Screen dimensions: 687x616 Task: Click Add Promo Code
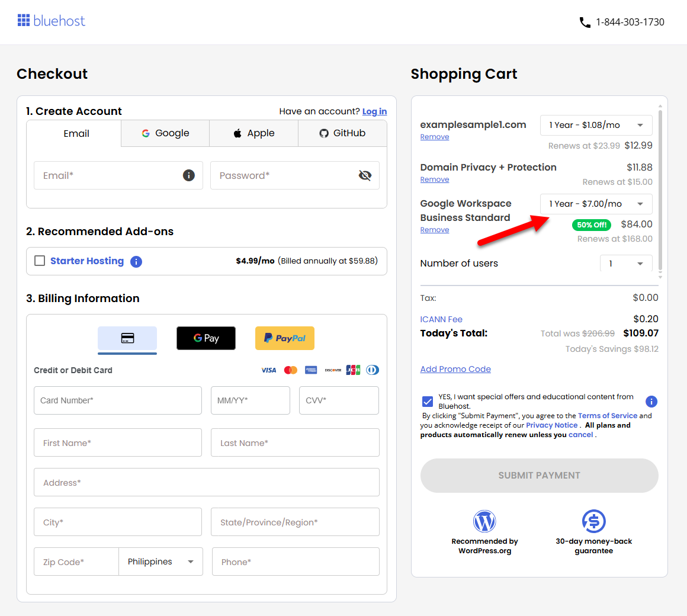pos(455,369)
